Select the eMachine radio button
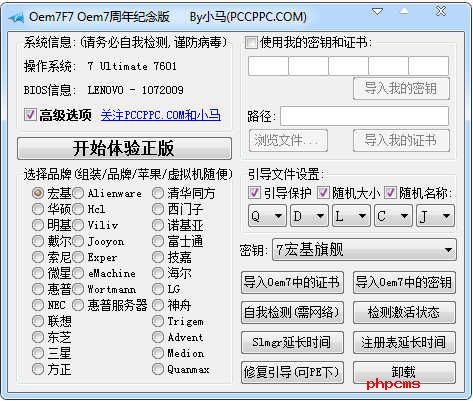This screenshot has height=401, width=473. (x=78, y=273)
